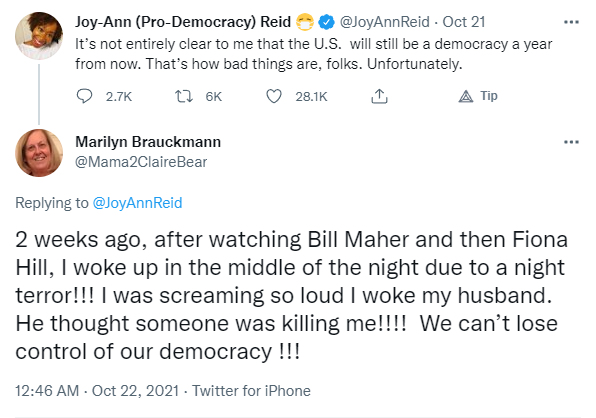The image size is (596, 418).
Task: Click the reply speech bubble icon
Action: [84, 96]
